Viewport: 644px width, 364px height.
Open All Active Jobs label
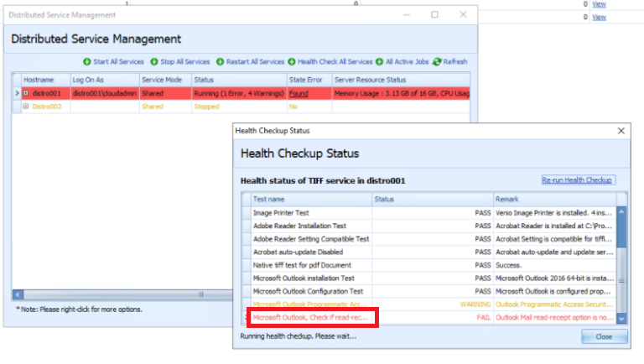407,61
